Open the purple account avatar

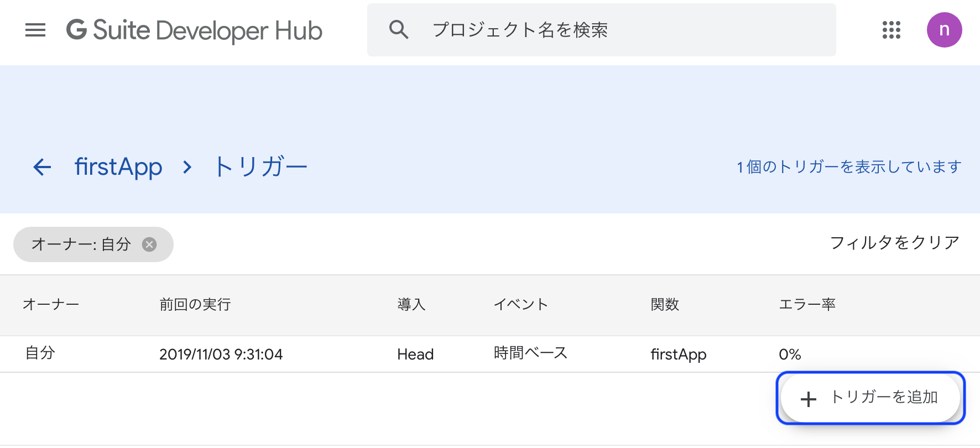point(945,30)
